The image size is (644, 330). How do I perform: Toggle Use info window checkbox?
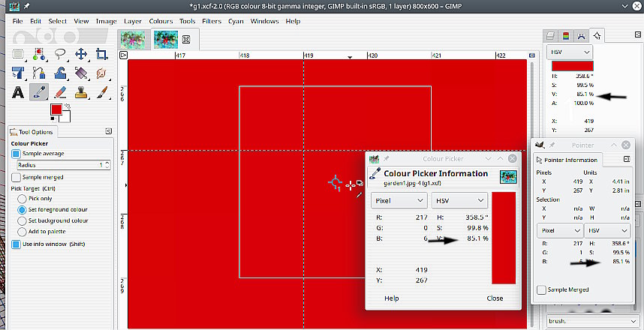pyautogui.click(x=16, y=244)
